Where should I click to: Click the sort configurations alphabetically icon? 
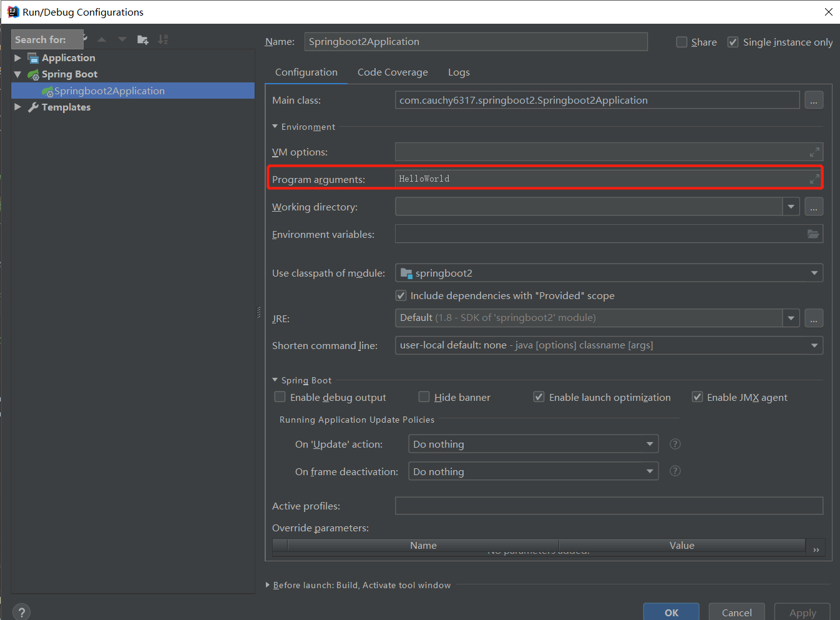pos(163,39)
